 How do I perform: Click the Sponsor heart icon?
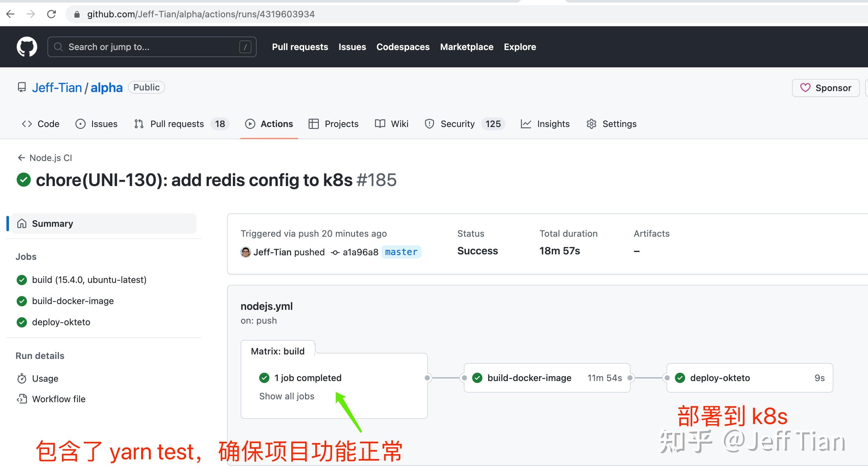tap(805, 88)
